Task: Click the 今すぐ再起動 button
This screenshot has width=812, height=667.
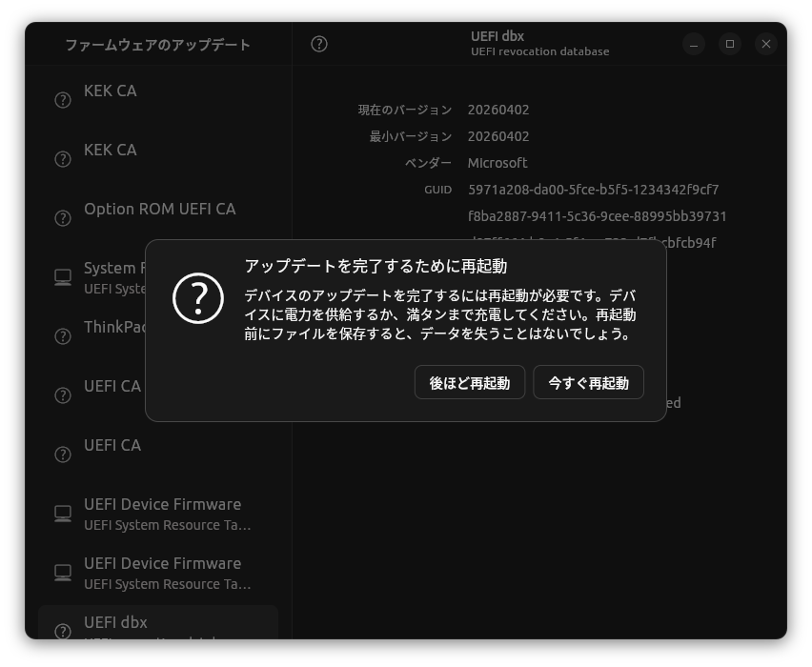Action: pyautogui.click(x=588, y=383)
